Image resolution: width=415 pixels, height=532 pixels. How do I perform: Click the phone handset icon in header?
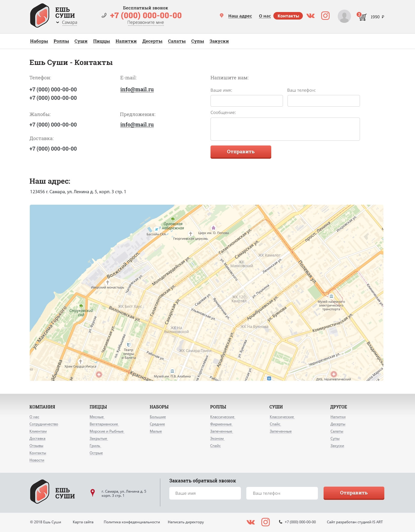[x=104, y=15]
